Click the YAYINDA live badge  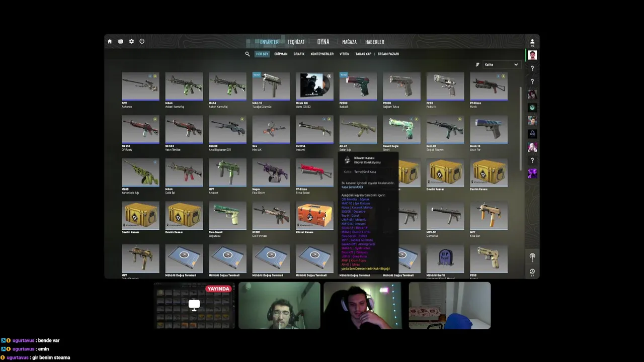click(218, 289)
